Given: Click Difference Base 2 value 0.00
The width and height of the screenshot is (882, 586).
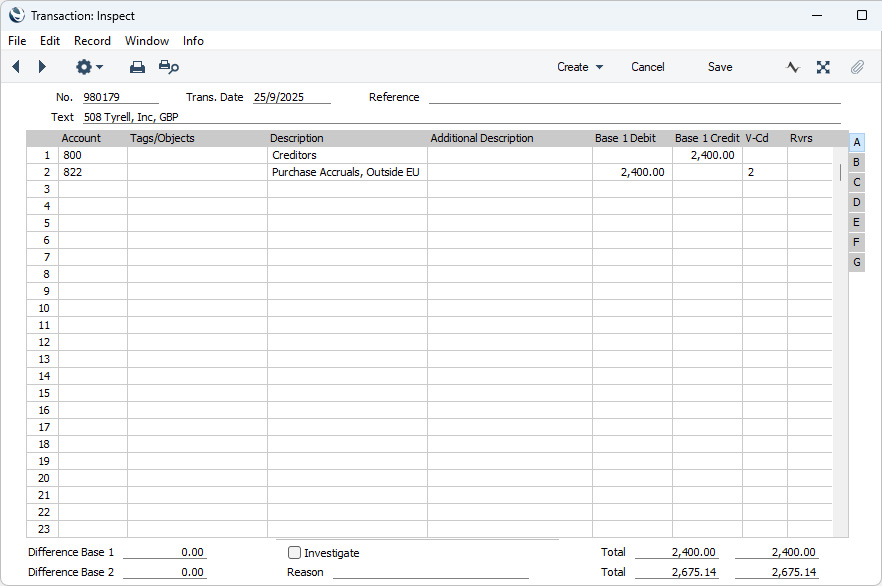Looking at the screenshot, I should point(165,572).
